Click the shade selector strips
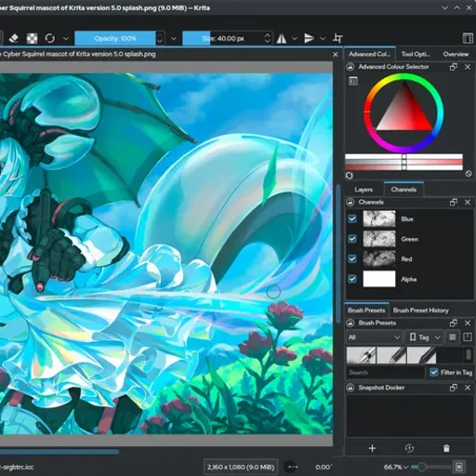 (403, 162)
